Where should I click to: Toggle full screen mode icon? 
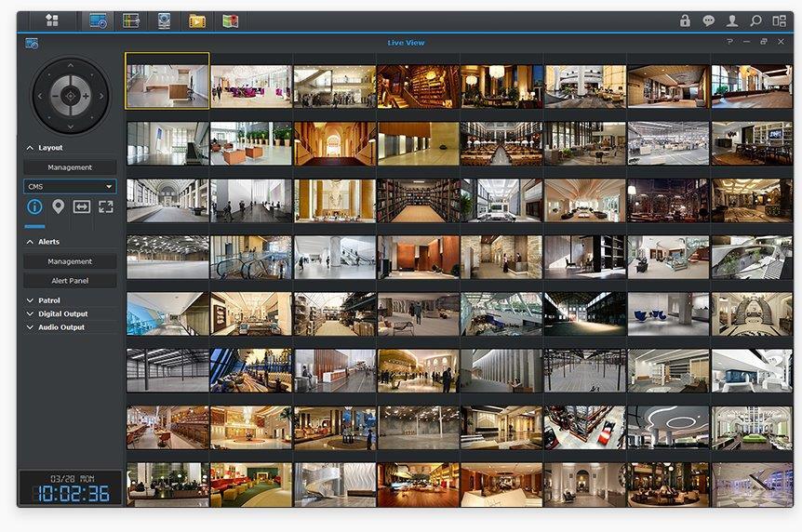106,206
